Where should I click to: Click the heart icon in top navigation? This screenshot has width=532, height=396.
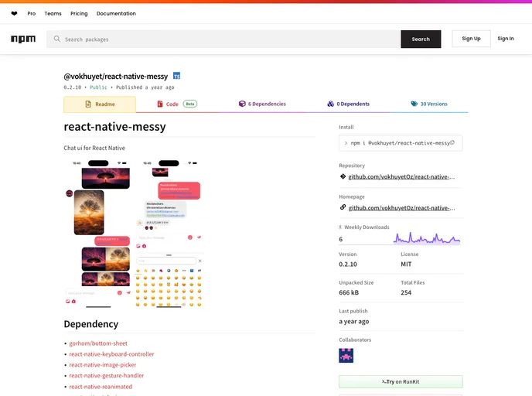coord(14,14)
